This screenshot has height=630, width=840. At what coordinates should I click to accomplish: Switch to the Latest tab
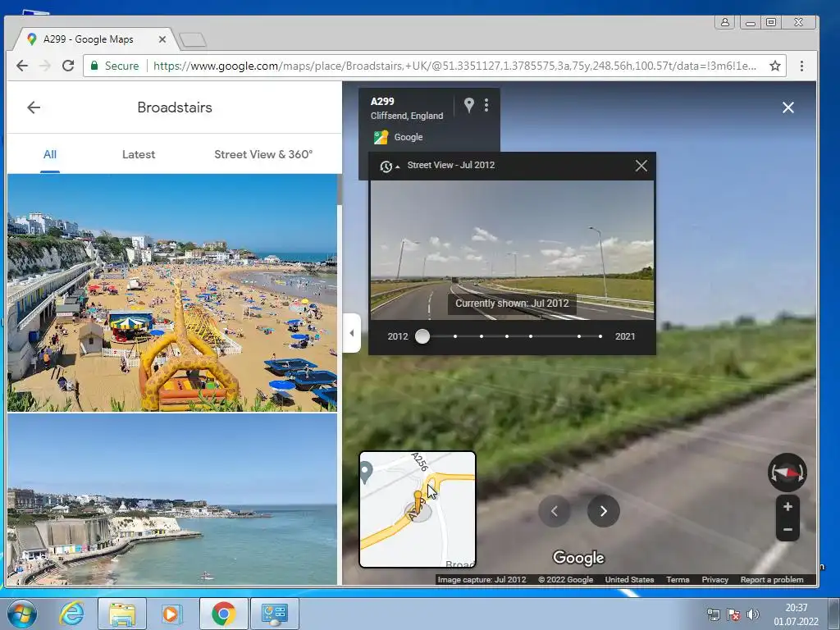tap(138, 154)
